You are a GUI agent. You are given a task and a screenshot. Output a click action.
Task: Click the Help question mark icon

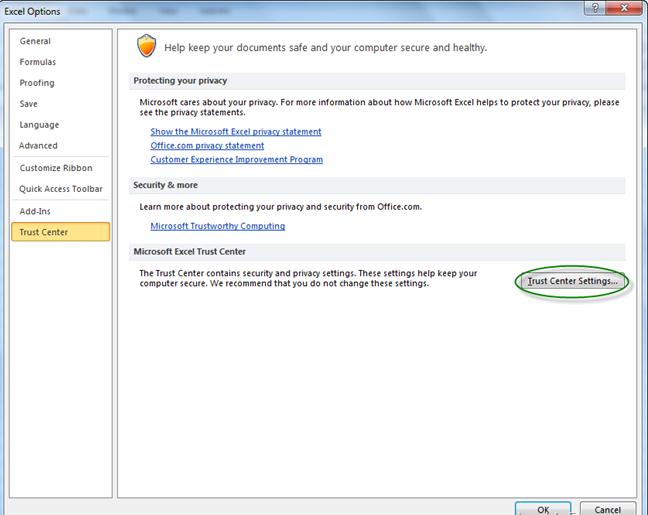coord(595,7)
